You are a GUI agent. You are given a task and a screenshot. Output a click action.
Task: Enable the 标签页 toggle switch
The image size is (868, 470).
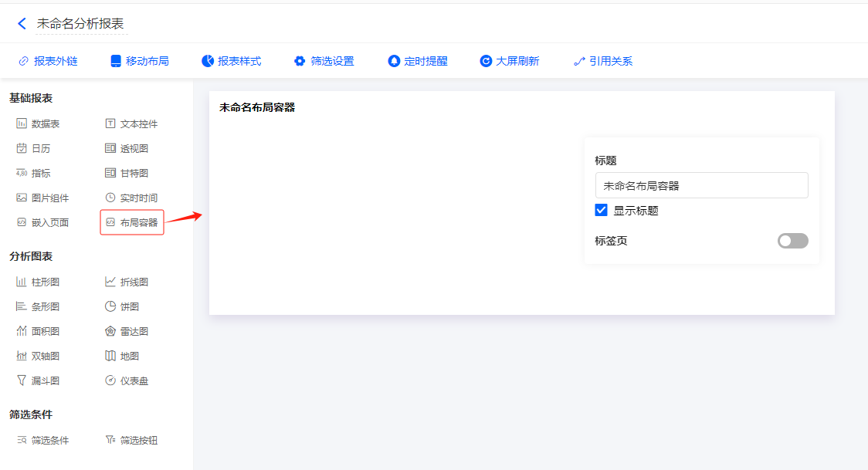point(792,241)
